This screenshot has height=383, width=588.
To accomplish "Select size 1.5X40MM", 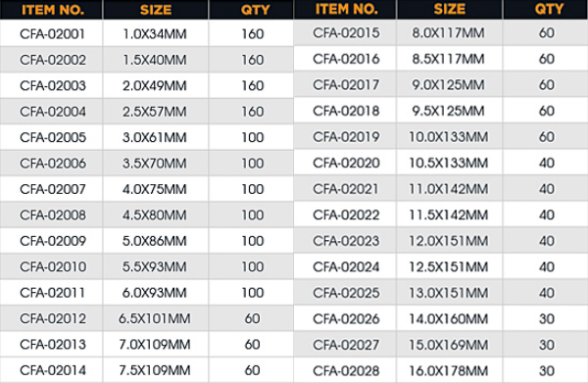I will click(155, 60).
